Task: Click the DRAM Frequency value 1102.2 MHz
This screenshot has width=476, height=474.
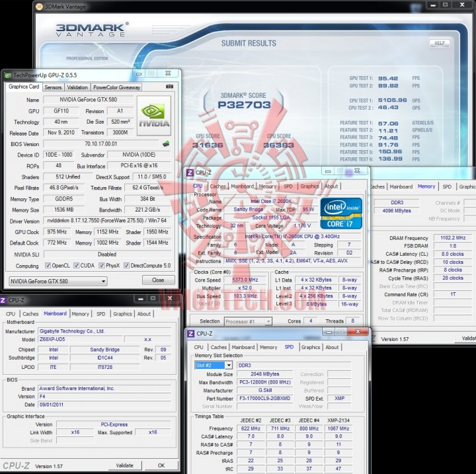Action: (x=453, y=238)
